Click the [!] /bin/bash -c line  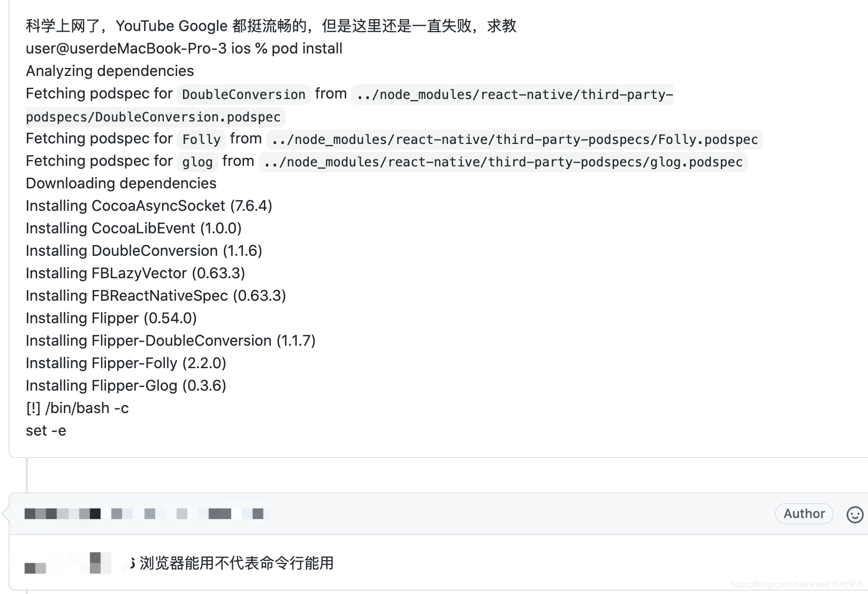click(x=77, y=408)
